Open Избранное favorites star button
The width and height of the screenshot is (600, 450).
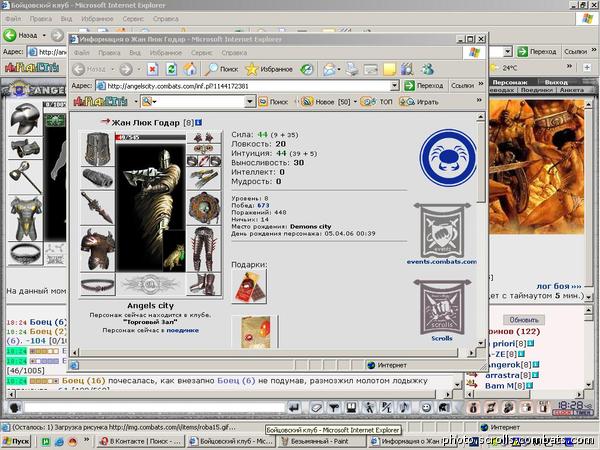(x=269, y=69)
